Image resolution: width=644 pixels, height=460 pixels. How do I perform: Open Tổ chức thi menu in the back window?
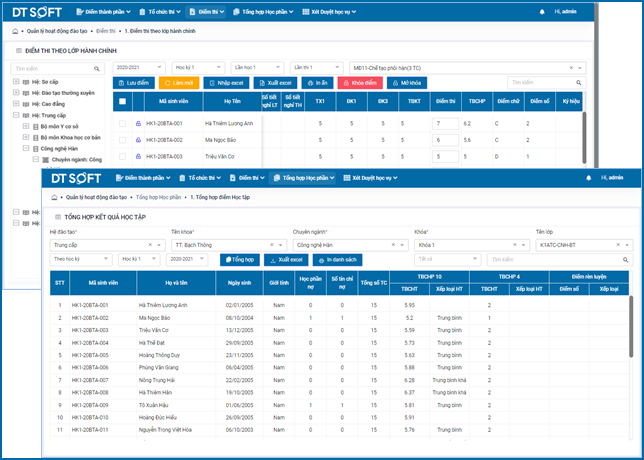[160, 12]
